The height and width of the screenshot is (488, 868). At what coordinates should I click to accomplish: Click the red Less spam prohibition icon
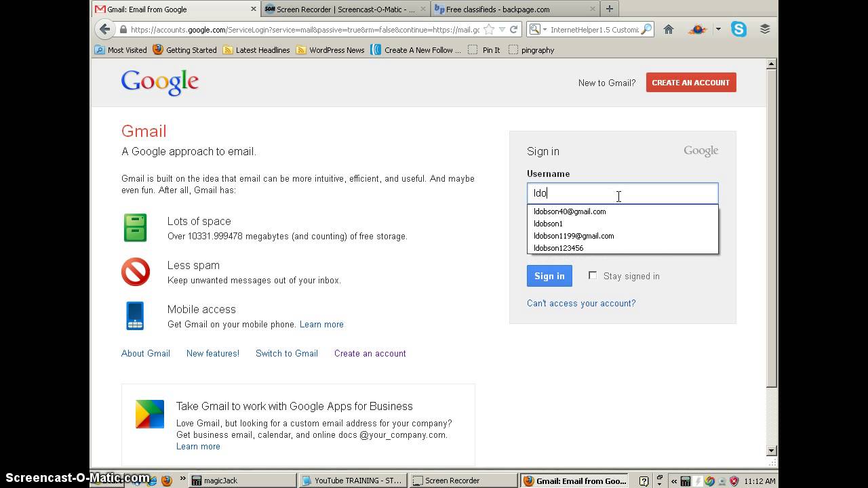pyautogui.click(x=135, y=272)
